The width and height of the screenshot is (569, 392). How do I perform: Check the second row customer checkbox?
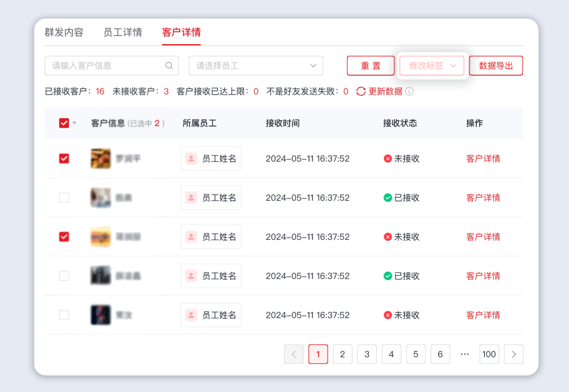[64, 198]
